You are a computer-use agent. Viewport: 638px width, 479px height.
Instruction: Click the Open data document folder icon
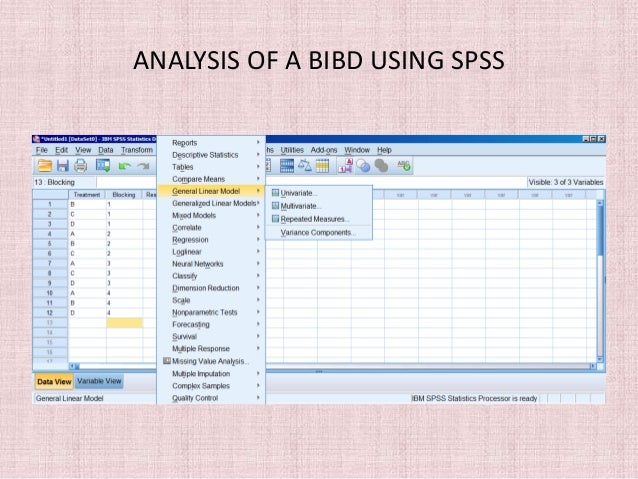[x=45, y=166]
